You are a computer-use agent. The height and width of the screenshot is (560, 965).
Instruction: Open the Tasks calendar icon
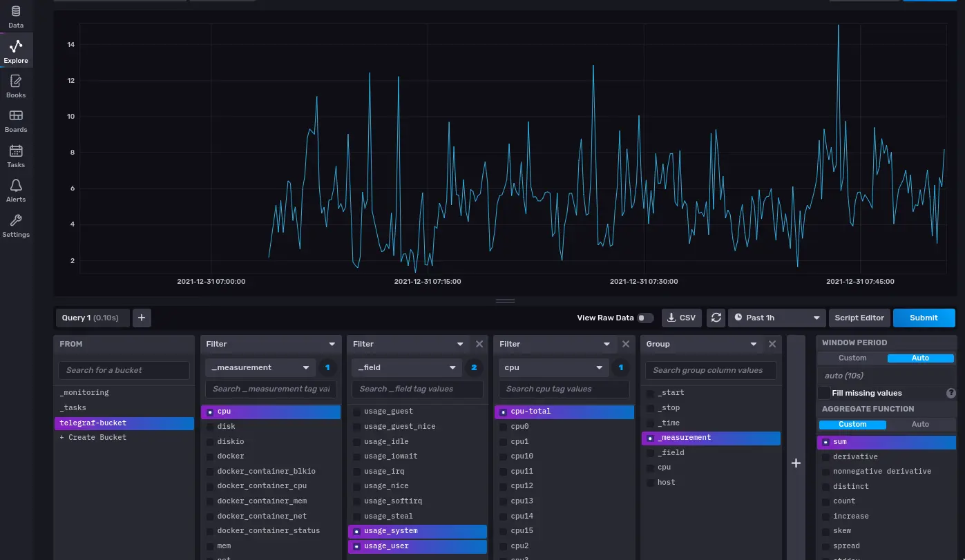point(16,155)
